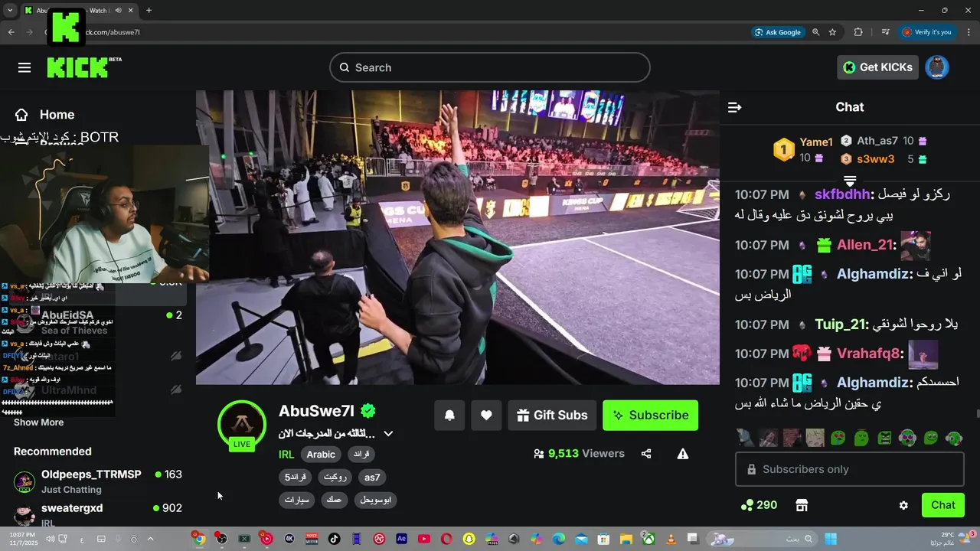The image size is (980, 551).
Task: Bookmark page with the star icon
Action: 832,32
